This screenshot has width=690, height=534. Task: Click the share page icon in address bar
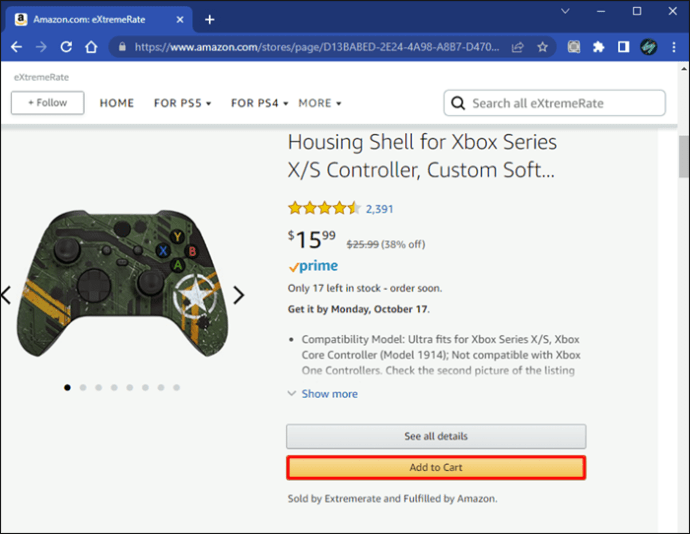click(518, 47)
